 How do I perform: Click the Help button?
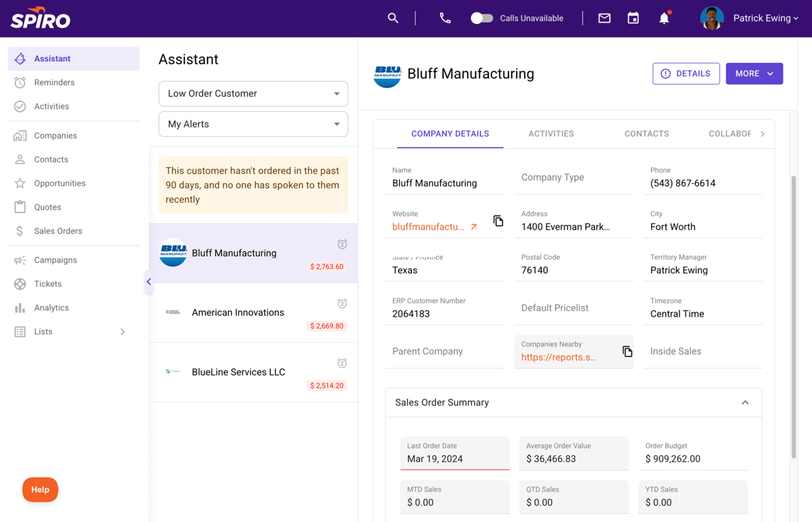[x=40, y=490]
